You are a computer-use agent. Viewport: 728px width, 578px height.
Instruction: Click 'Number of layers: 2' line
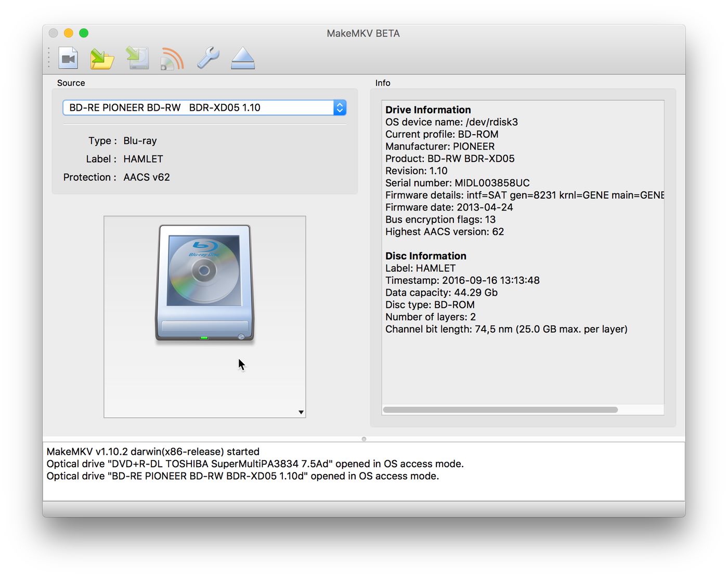430,317
